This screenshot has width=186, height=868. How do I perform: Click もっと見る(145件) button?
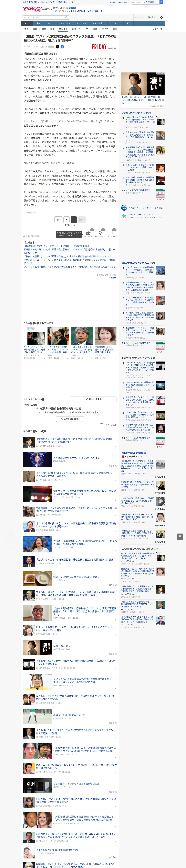70,419
